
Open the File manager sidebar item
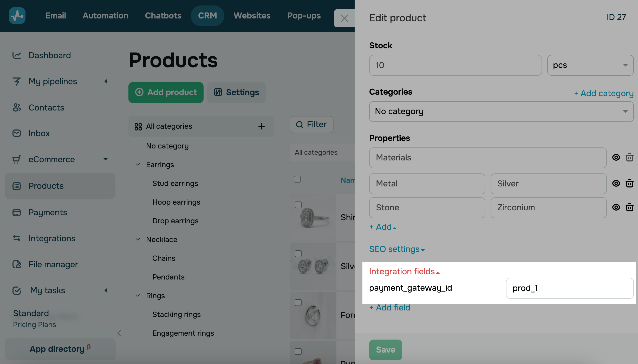point(53,264)
